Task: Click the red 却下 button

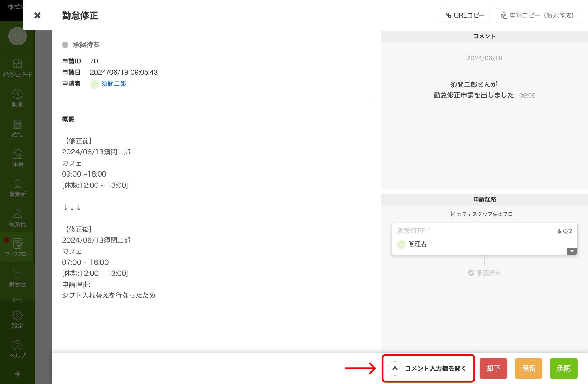Action: point(493,368)
